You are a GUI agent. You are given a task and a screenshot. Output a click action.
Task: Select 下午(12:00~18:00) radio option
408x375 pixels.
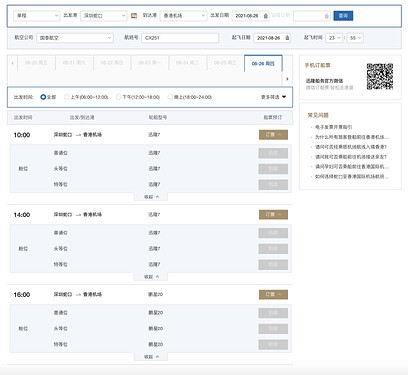[118, 97]
